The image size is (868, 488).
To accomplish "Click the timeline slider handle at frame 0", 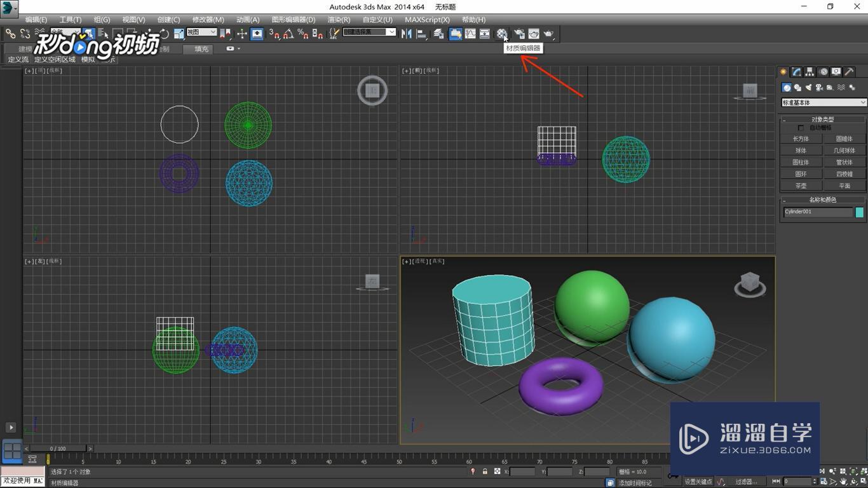I will point(57,449).
